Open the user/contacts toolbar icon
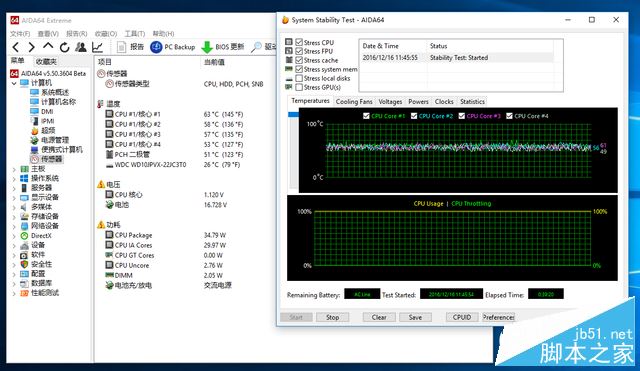The width and height of the screenshot is (640, 371). coord(81,47)
